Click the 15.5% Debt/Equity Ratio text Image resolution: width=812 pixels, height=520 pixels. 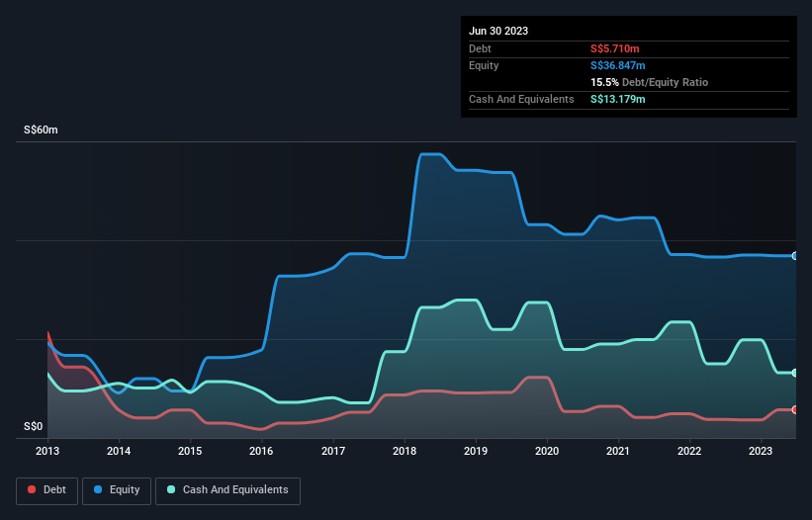click(x=649, y=82)
